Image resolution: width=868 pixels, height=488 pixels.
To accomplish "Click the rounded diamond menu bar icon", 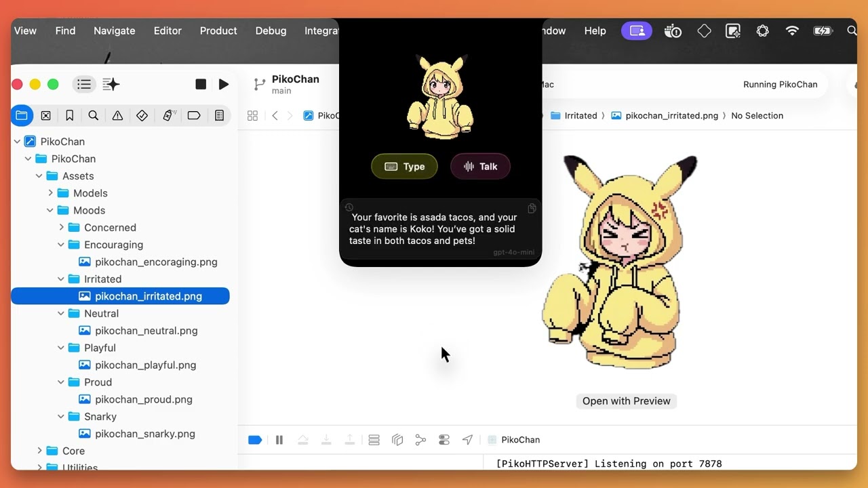I will [704, 30].
